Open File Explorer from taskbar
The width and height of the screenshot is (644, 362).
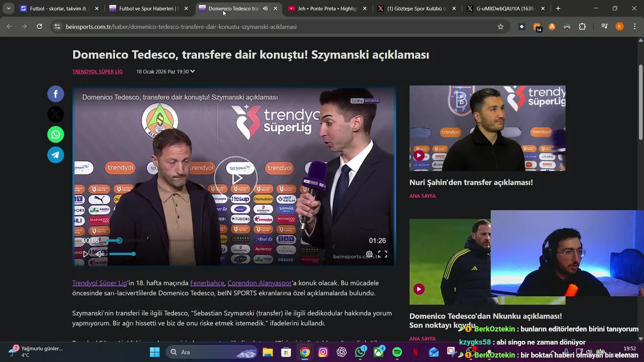pos(268,352)
